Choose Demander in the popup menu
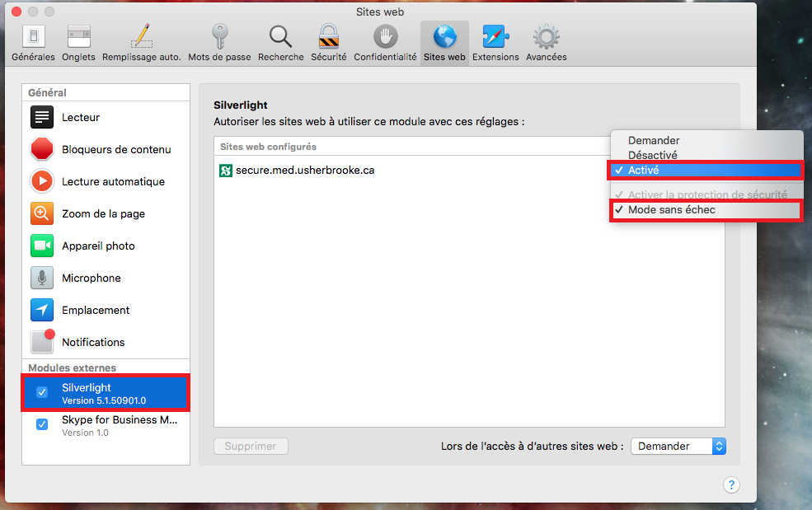 point(654,141)
